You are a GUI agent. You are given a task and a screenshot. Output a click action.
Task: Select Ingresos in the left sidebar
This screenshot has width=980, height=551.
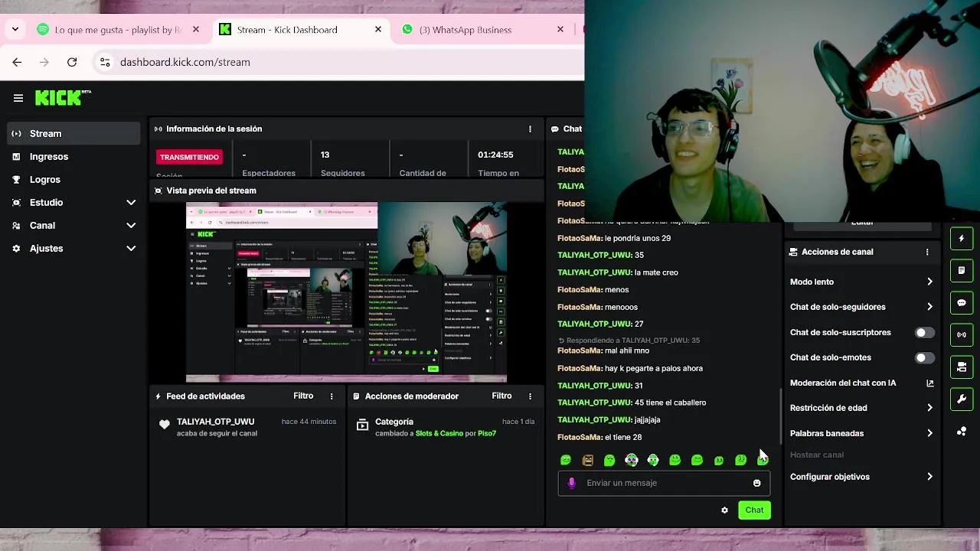(74, 157)
